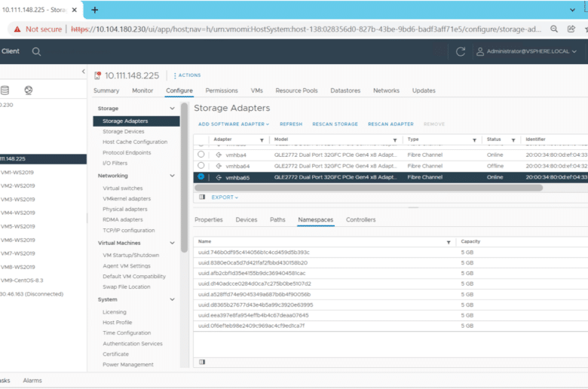Open the Properties tab
588x389 pixels.
click(209, 220)
